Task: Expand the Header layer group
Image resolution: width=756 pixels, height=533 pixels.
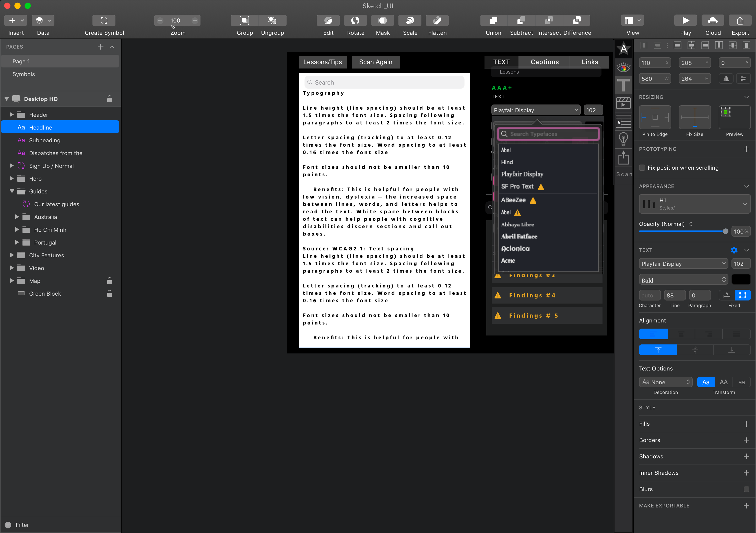Action: click(x=11, y=115)
